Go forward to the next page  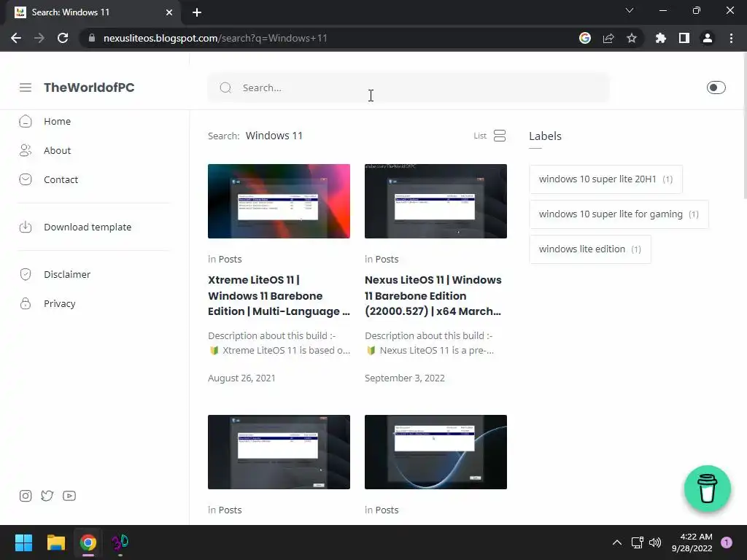tap(39, 38)
